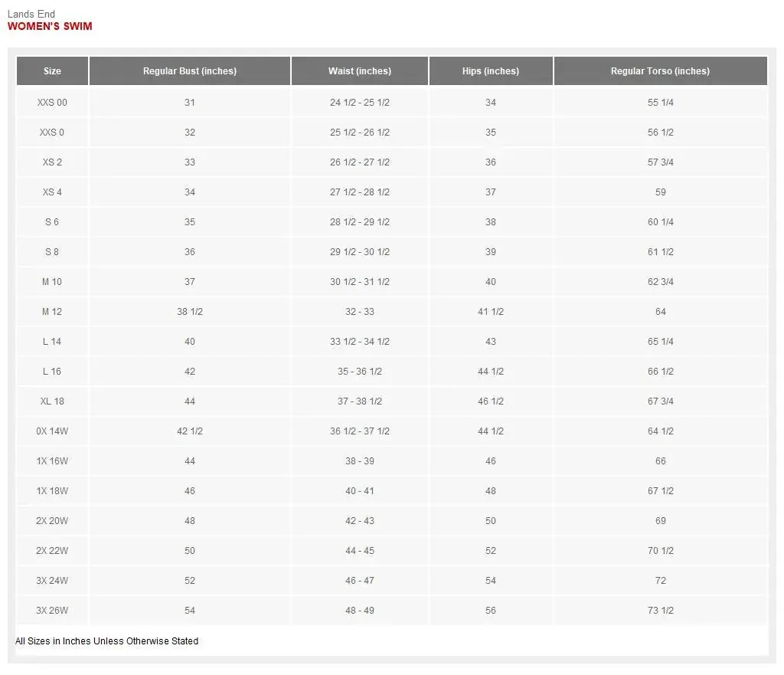This screenshot has height=675, width=784.
Task: Click waist value '35 - 36 1/2'
Action: (x=360, y=372)
